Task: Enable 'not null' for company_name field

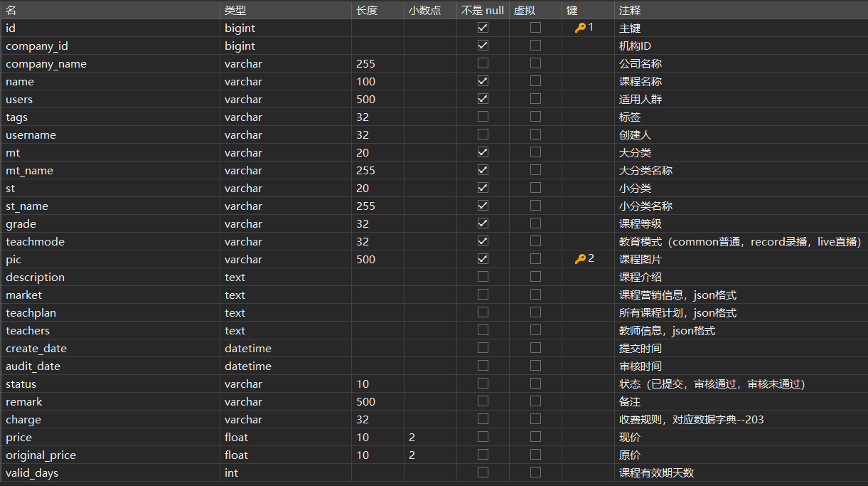Action: (483, 63)
